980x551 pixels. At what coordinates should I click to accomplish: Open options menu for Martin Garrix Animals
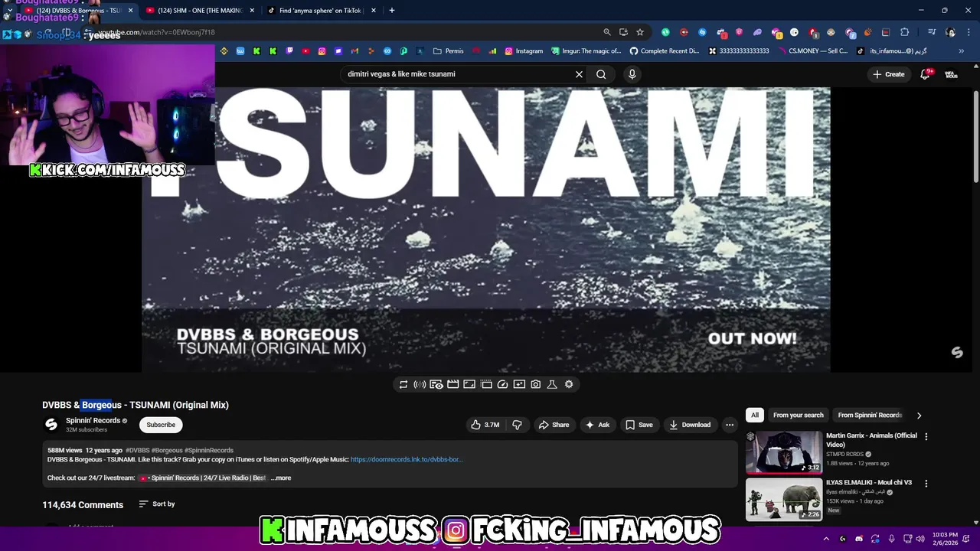(x=926, y=436)
